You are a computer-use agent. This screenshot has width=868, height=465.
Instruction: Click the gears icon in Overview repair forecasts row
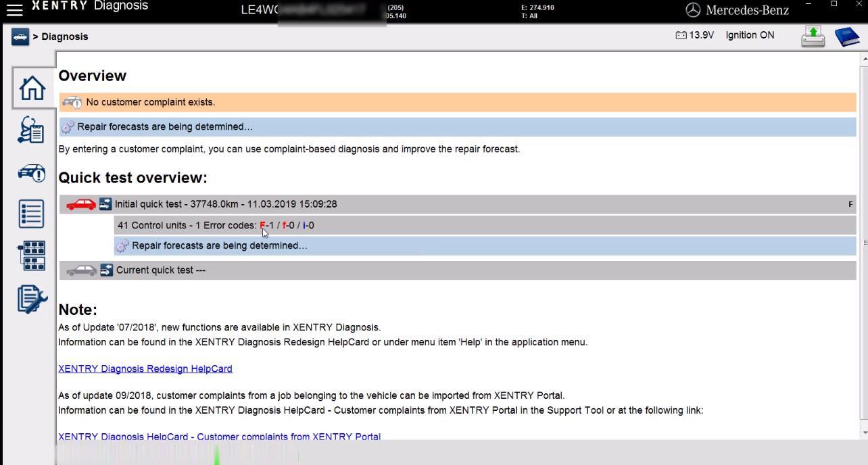pos(68,127)
